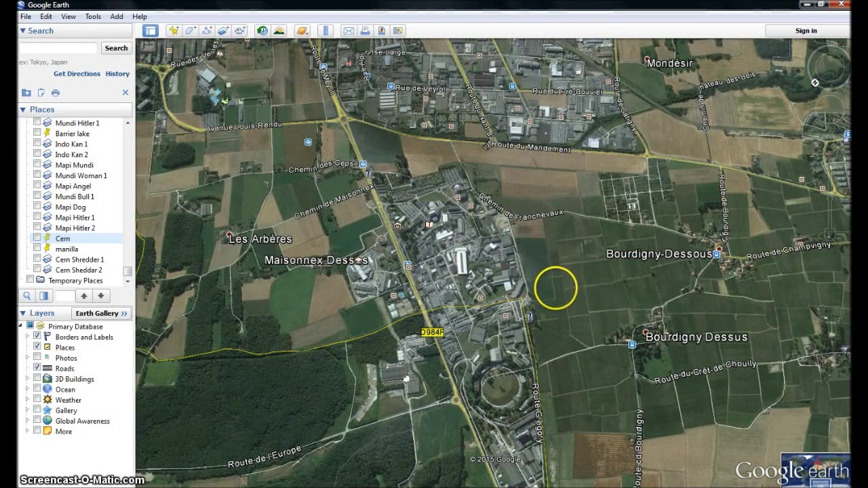Image resolution: width=868 pixels, height=488 pixels.
Task: Collapse the Layers panel header
Action: coord(23,313)
